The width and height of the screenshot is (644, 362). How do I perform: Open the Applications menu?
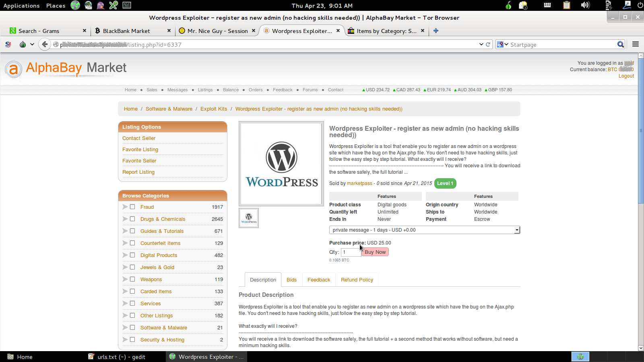pos(21,6)
